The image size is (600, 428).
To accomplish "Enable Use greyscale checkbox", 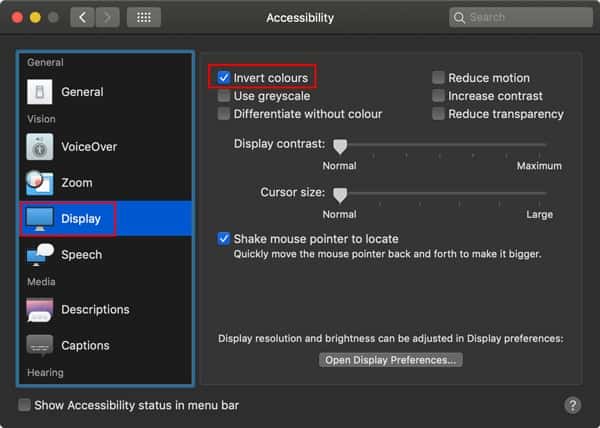I will (223, 96).
